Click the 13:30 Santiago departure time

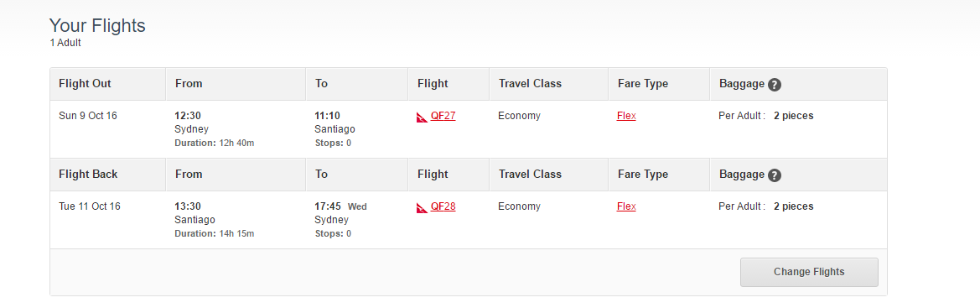tap(188, 206)
